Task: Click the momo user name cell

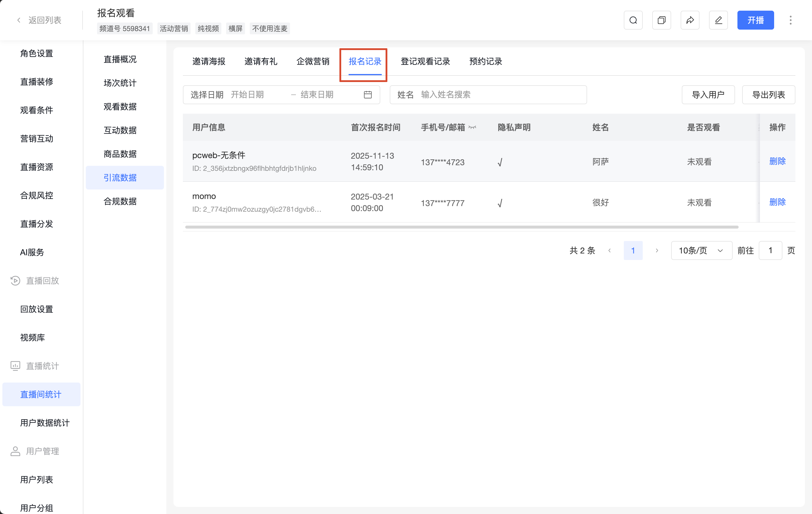Action: (x=204, y=196)
